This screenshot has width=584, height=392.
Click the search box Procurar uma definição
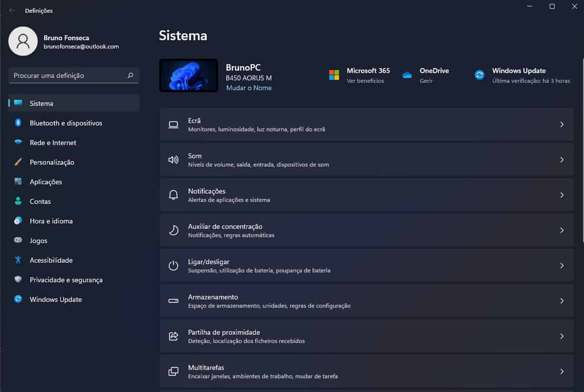coord(73,75)
